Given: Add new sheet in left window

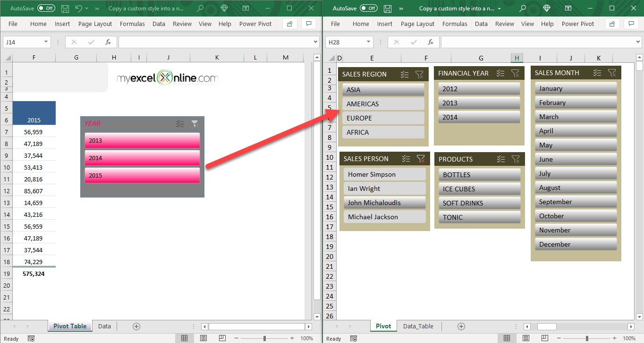Looking at the screenshot, I should point(136,326).
